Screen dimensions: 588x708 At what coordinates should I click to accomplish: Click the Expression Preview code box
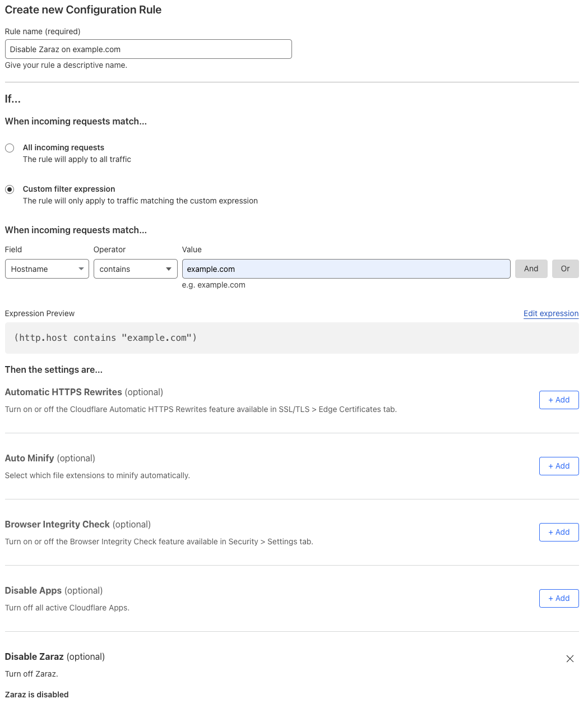tap(291, 337)
